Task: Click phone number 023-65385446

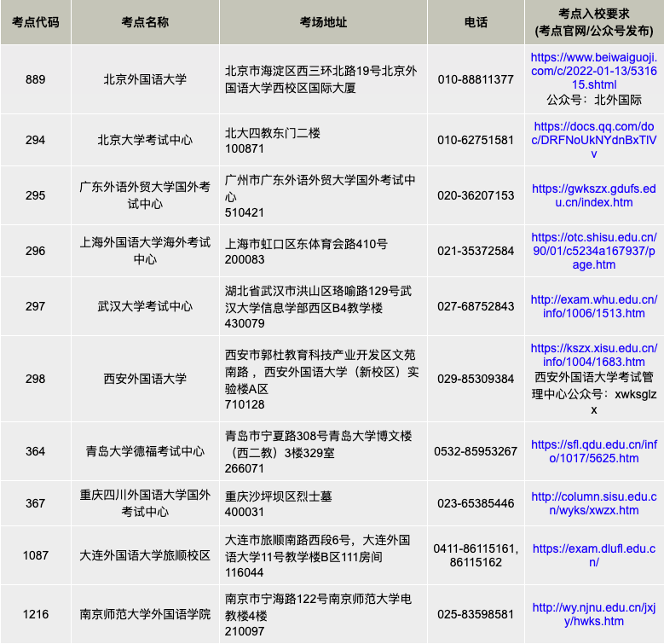Action: click(476, 503)
